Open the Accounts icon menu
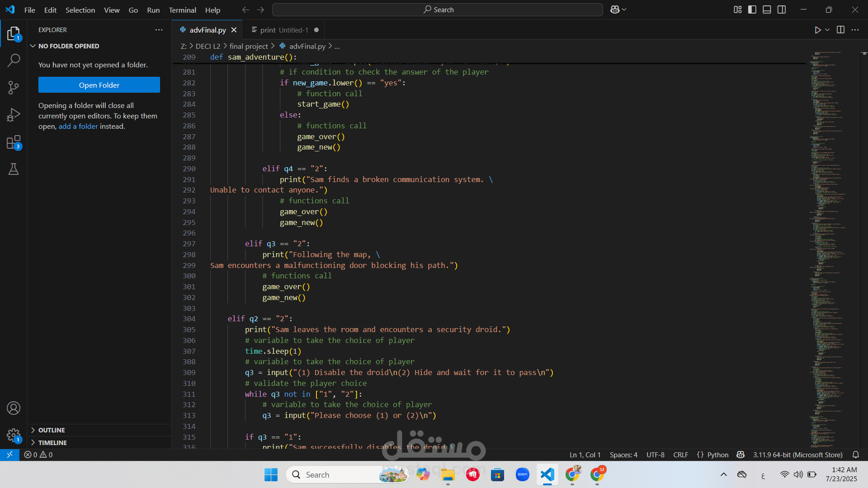Viewport: 868px width, 488px height. [x=14, y=408]
